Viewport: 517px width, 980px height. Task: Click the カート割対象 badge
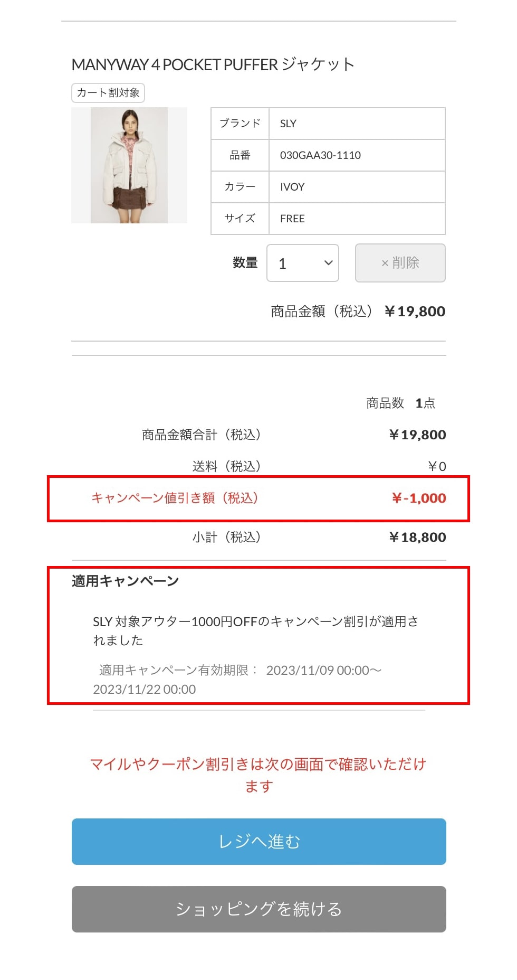(x=108, y=93)
